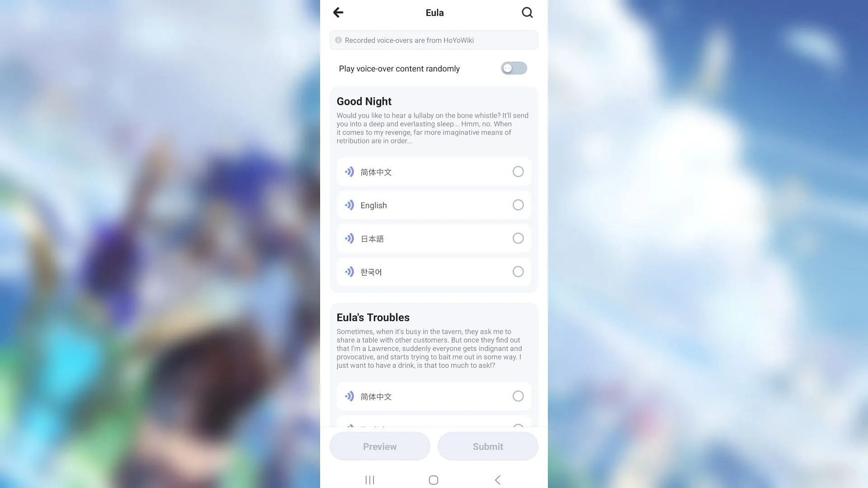
Task: Click the info icon next to HoYoWiki notice
Action: point(339,40)
